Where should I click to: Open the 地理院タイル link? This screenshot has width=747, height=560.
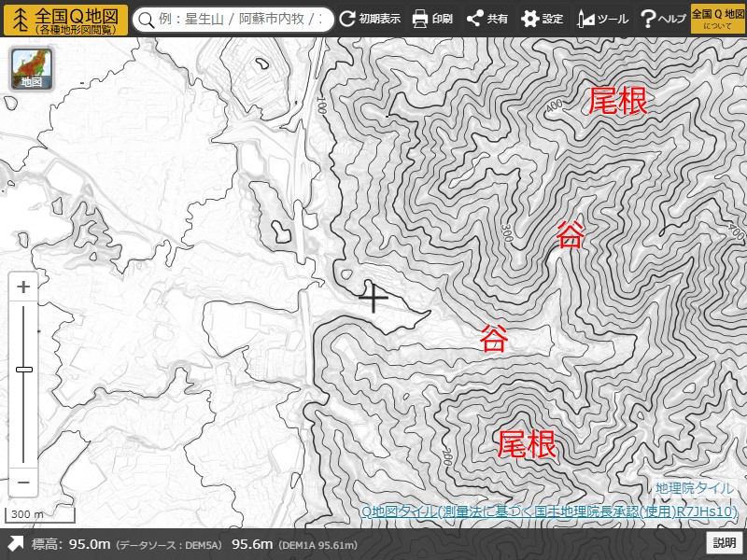coord(695,488)
